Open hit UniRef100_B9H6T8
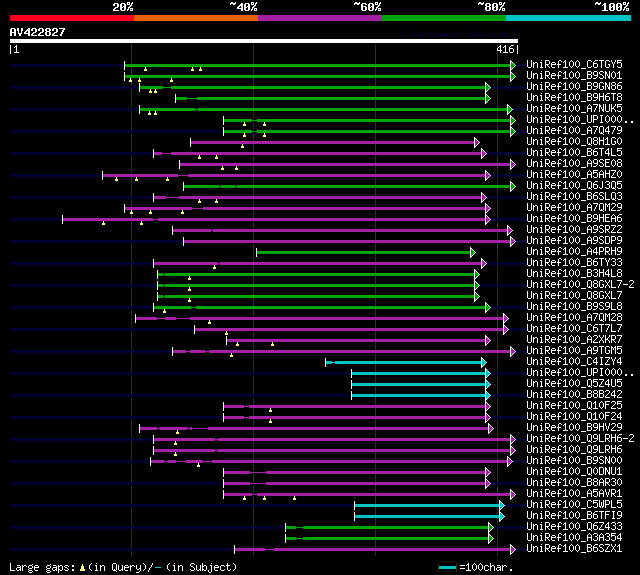 574,98
